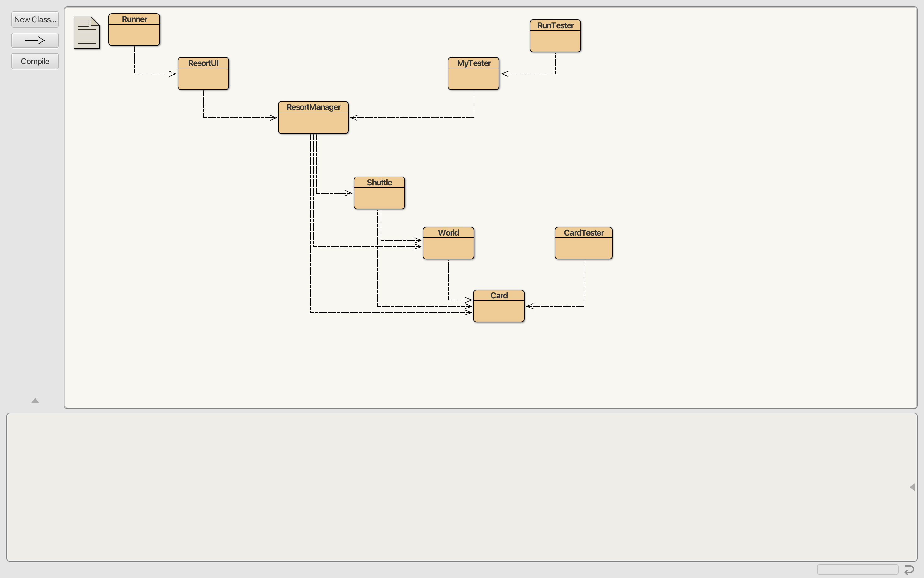Select the ResortManager class node
The height and width of the screenshot is (578, 924).
312,117
